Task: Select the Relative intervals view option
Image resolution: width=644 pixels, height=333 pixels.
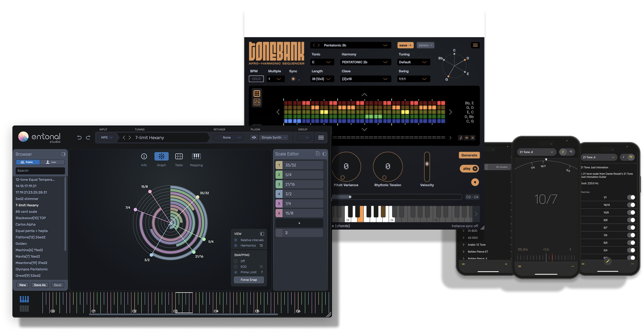Action: coord(236,240)
